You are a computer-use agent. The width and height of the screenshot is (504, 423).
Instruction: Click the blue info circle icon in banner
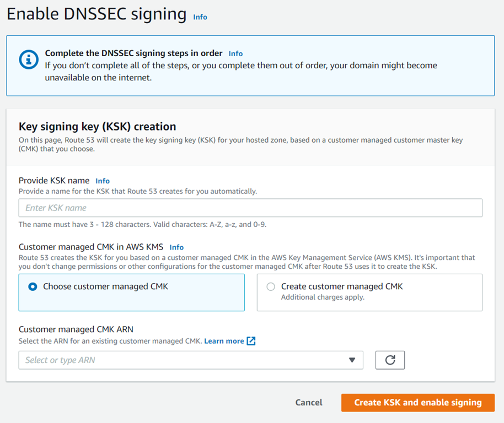29,59
